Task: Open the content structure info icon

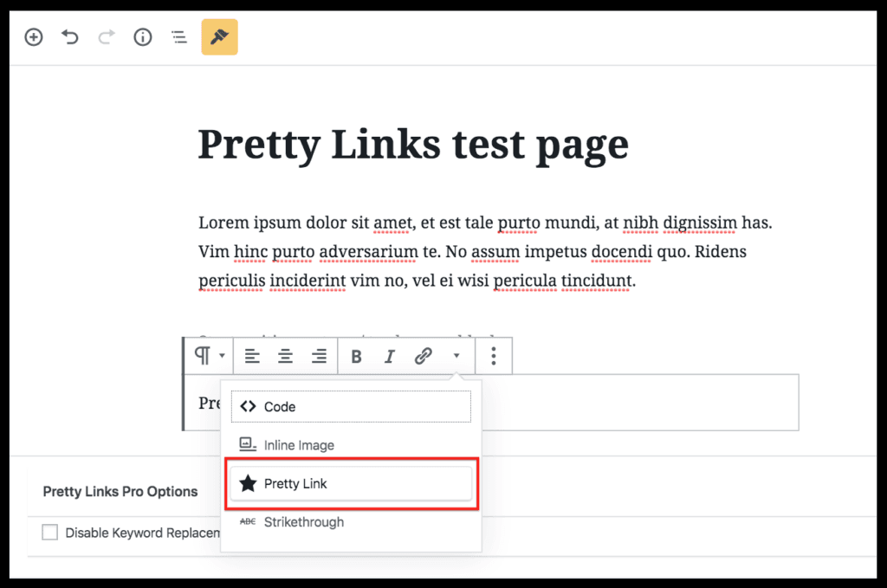Action: click(x=143, y=37)
